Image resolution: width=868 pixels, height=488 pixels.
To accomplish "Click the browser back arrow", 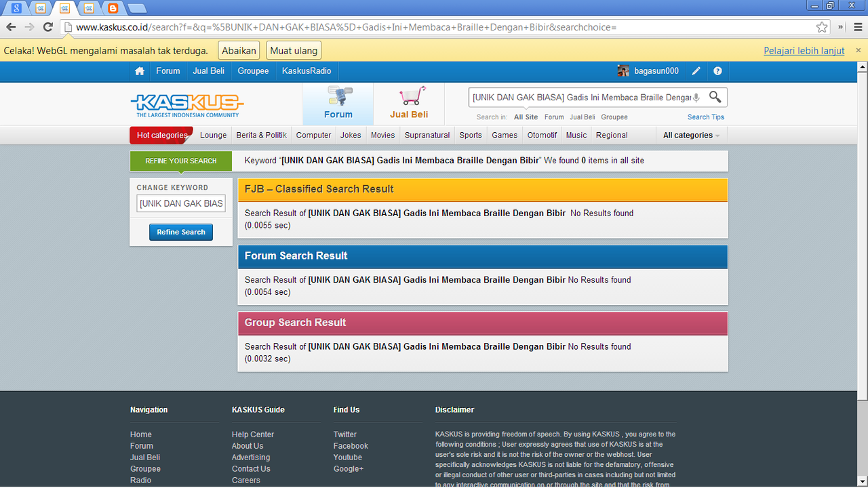I will (11, 27).
